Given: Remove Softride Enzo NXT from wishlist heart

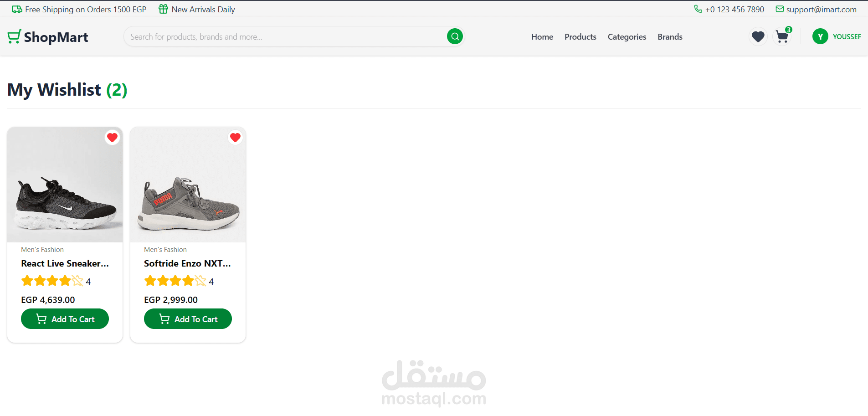Looking at the screenshot, I should tap(235, 138).
